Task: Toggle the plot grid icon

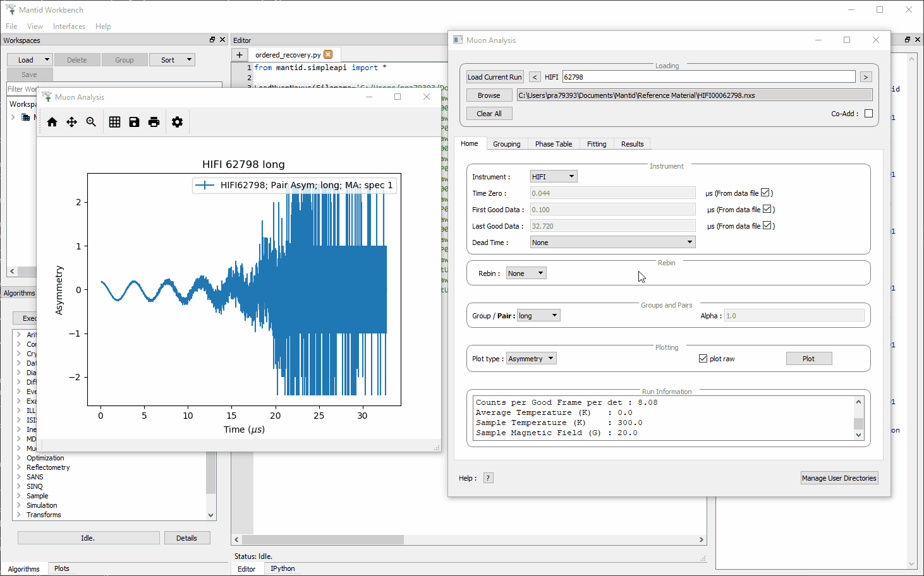Action: click(114, 122)
